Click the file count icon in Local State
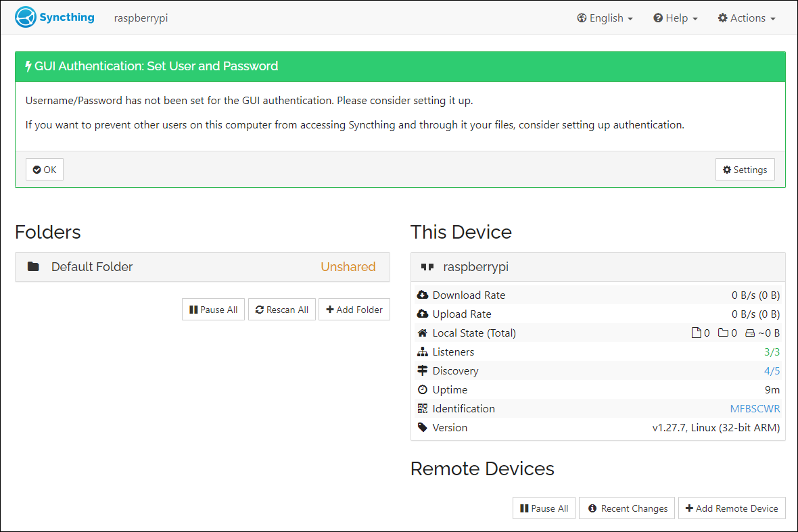The image size is (798, 532). pyautogui.click(x=696, y=333)
